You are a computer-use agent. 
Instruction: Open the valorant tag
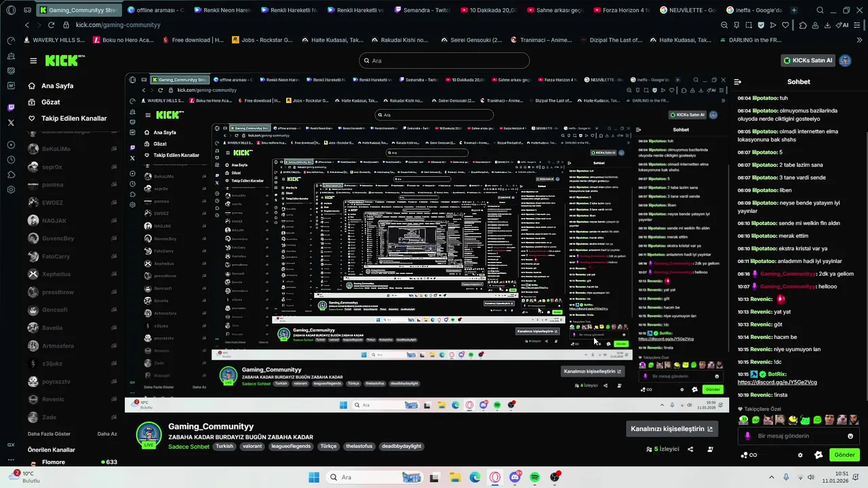[x=252, y=447]
